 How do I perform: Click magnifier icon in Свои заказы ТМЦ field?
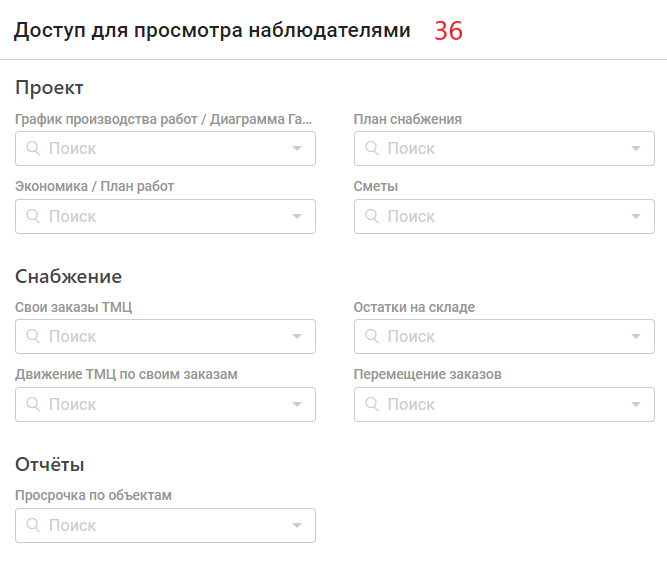click(33, 336)
